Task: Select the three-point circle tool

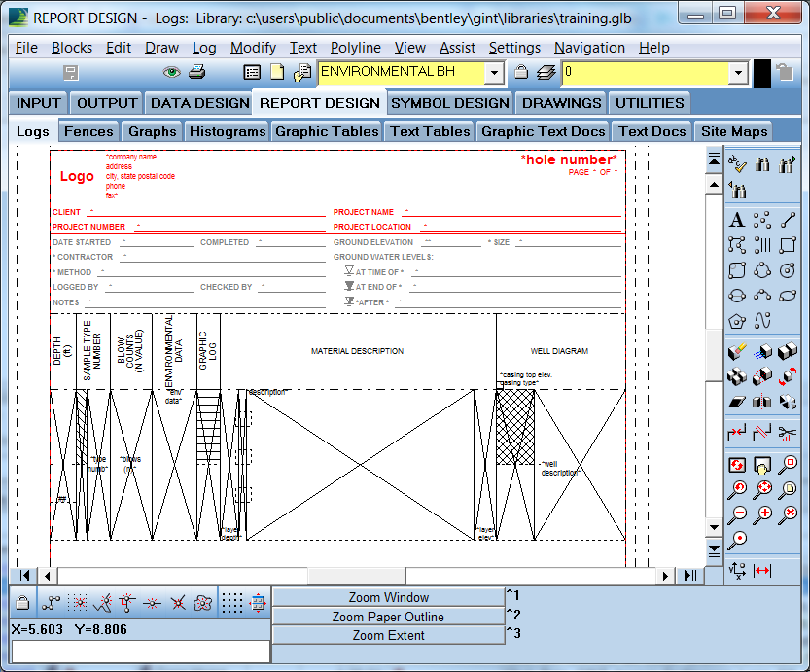Action: pyautogui.click(x=762, y=270)
